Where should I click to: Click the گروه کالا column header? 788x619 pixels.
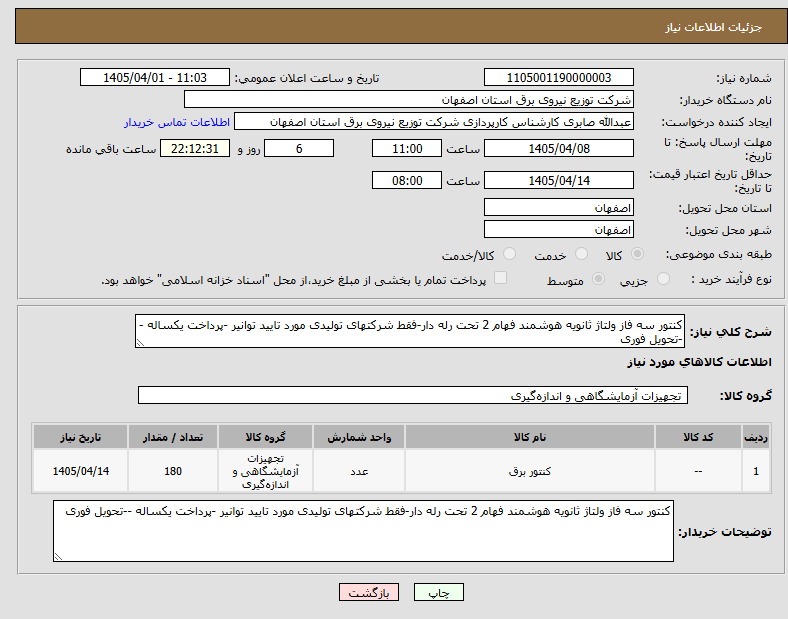pyautogui.click(x=265, y=437)
